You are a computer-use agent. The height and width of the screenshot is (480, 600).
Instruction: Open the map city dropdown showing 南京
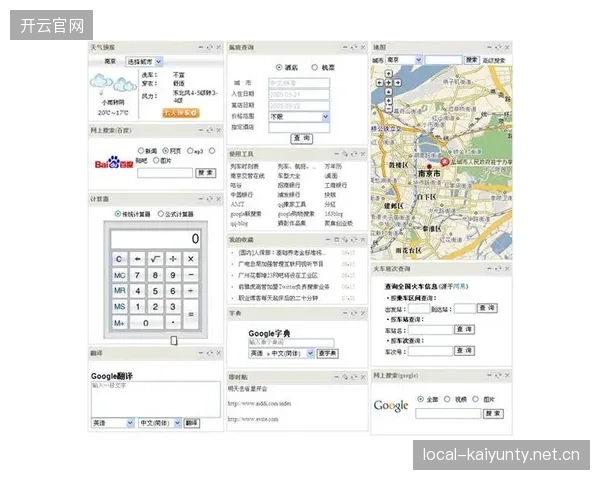click(x=404, y=60)
